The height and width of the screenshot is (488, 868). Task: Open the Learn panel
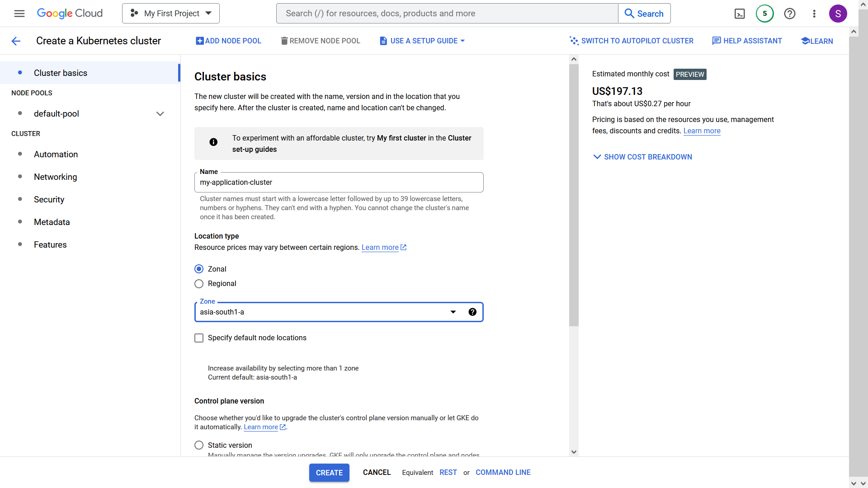pos(817,41)
